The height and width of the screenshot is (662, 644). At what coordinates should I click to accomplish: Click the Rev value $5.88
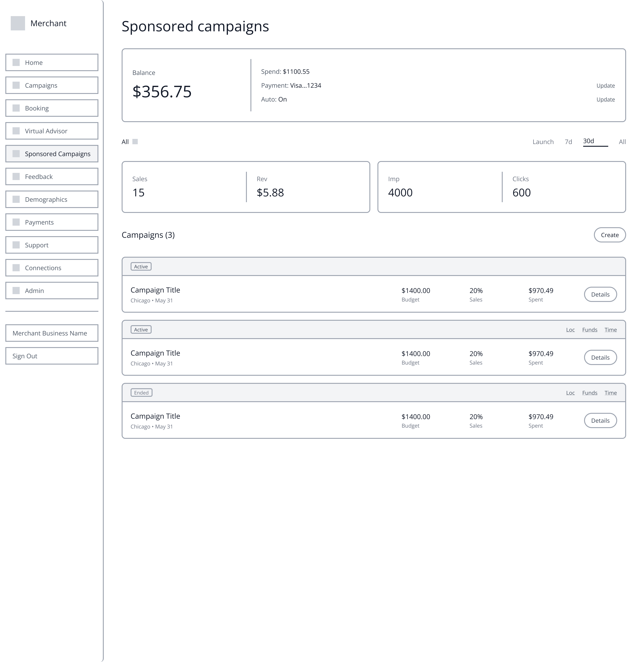(x=270, y=193)
